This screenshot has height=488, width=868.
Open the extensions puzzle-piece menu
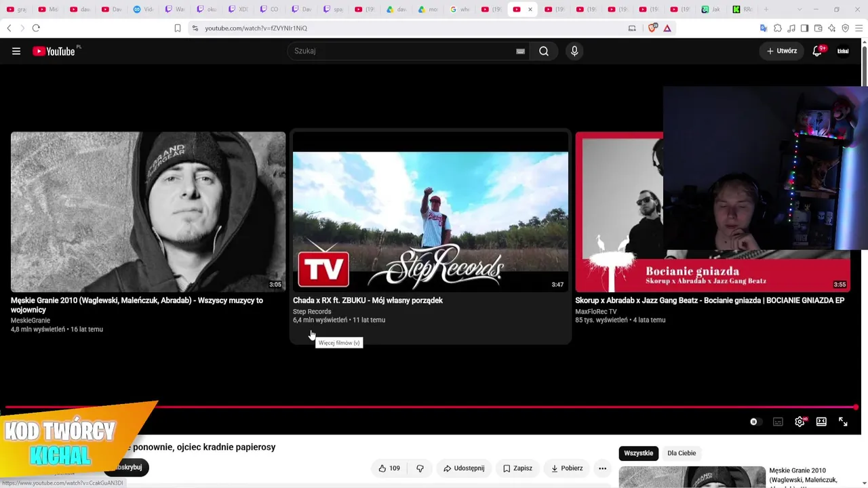tap(778, 28)
